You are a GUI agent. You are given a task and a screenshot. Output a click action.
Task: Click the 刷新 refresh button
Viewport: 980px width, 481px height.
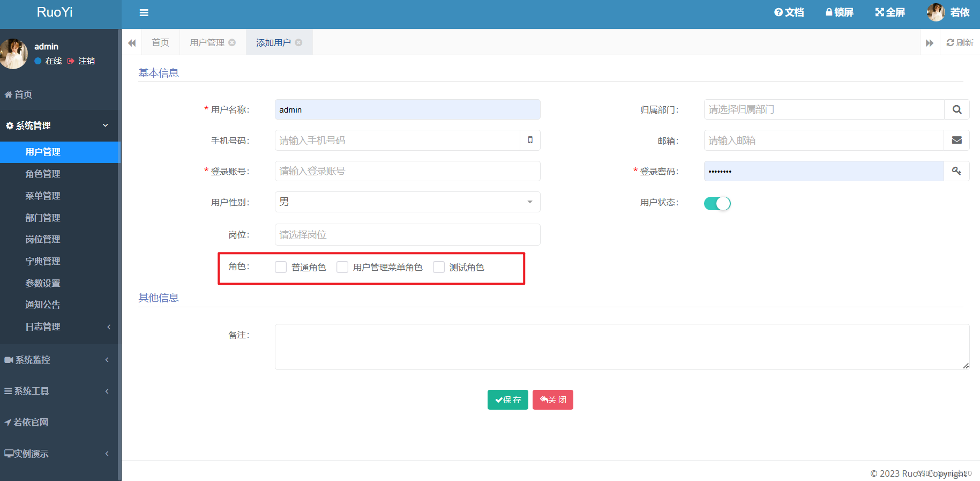coord(960,42)
